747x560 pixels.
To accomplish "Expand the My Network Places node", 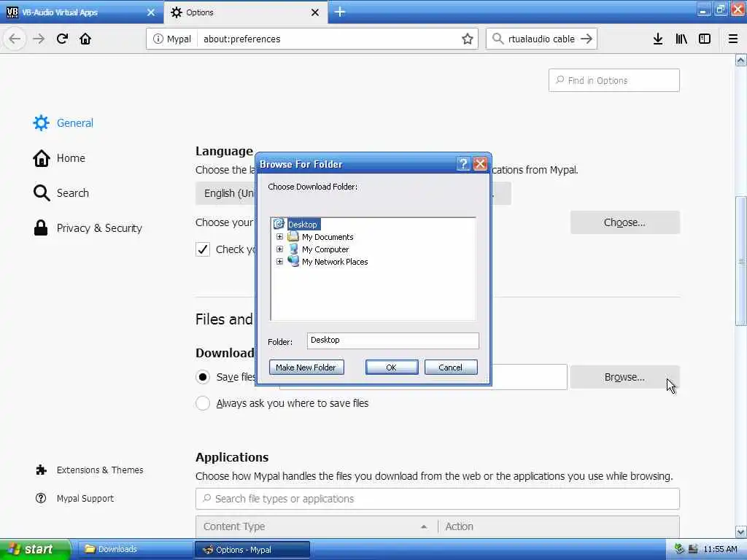I will (x=279, y=262).
